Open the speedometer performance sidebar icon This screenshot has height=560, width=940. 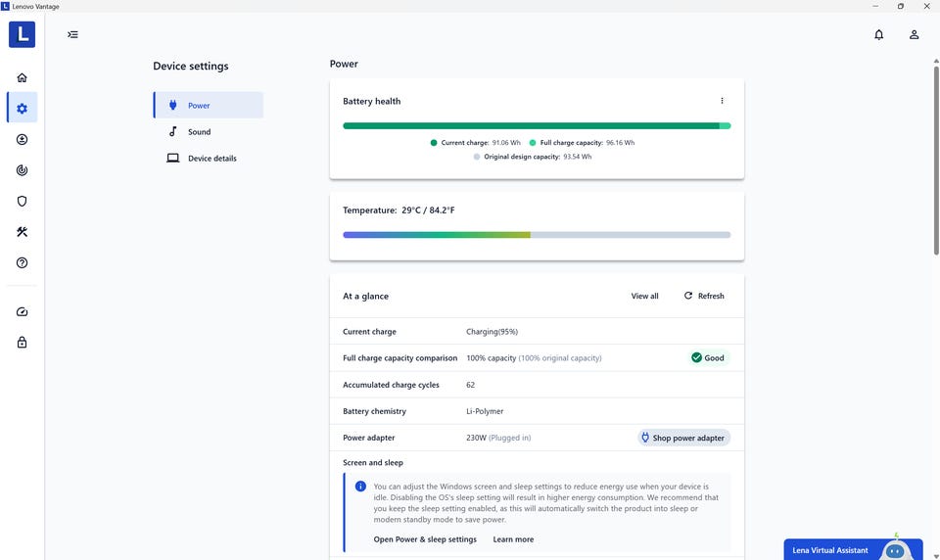22,312
